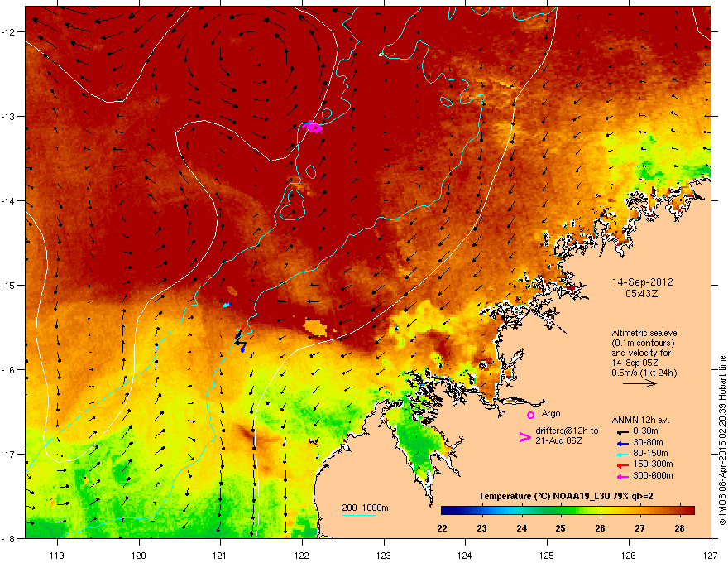Click the latitude axis label -16
Viewport: 728px width, 563px height.
[9, 370]
